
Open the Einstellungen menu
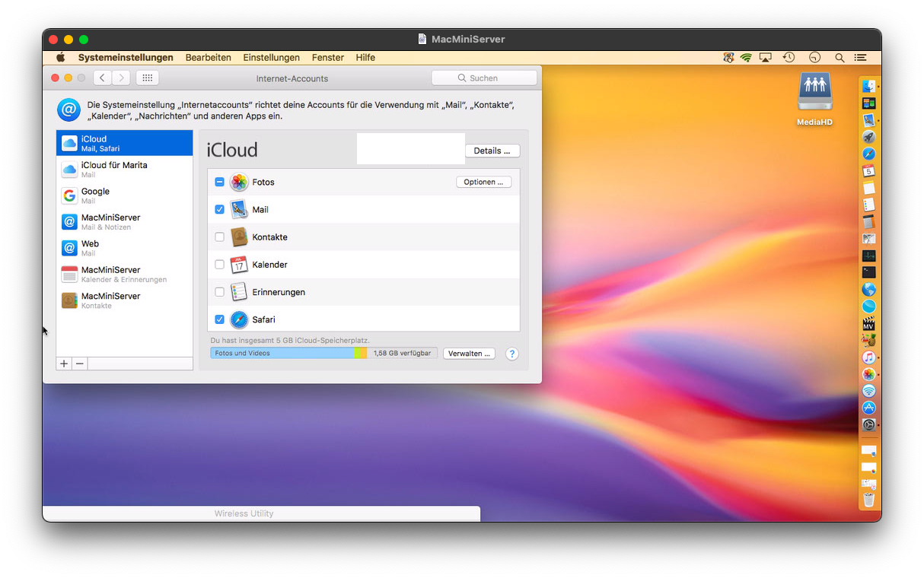(272, 58)
